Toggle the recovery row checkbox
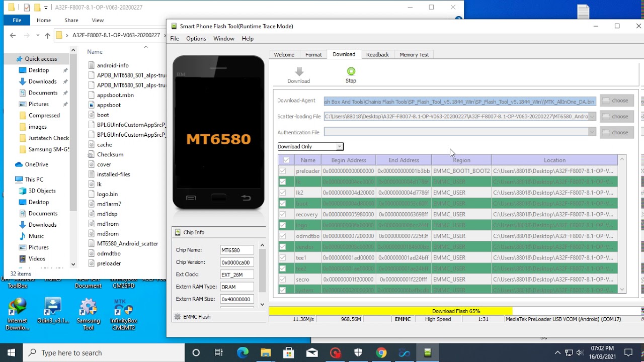644x362 pixels. [x=283, y=214]
